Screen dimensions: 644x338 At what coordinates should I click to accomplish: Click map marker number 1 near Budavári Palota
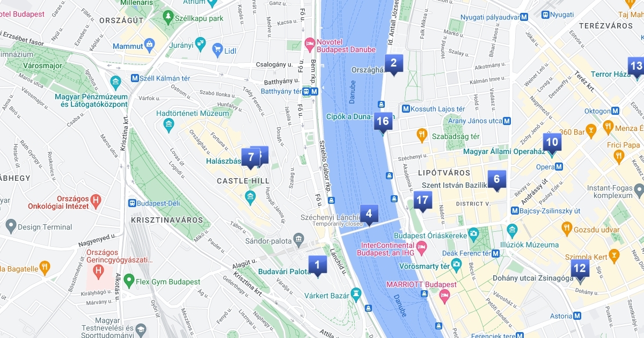point(317,265)
